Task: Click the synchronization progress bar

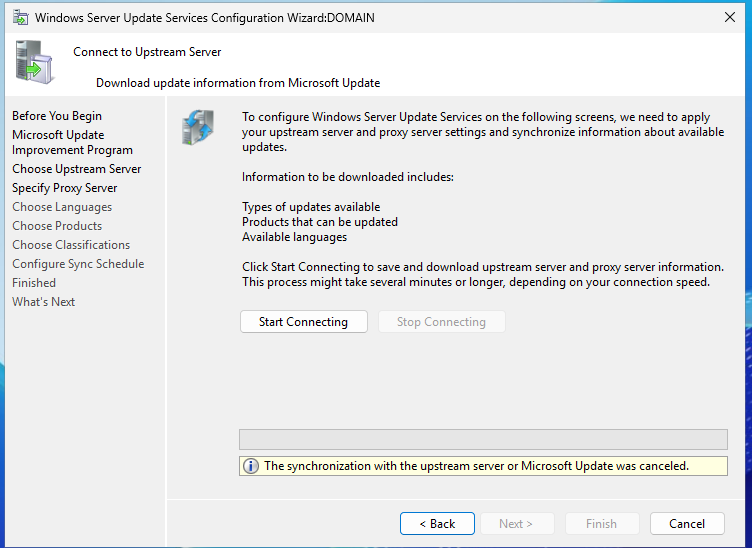Action: tap(483, 439)
